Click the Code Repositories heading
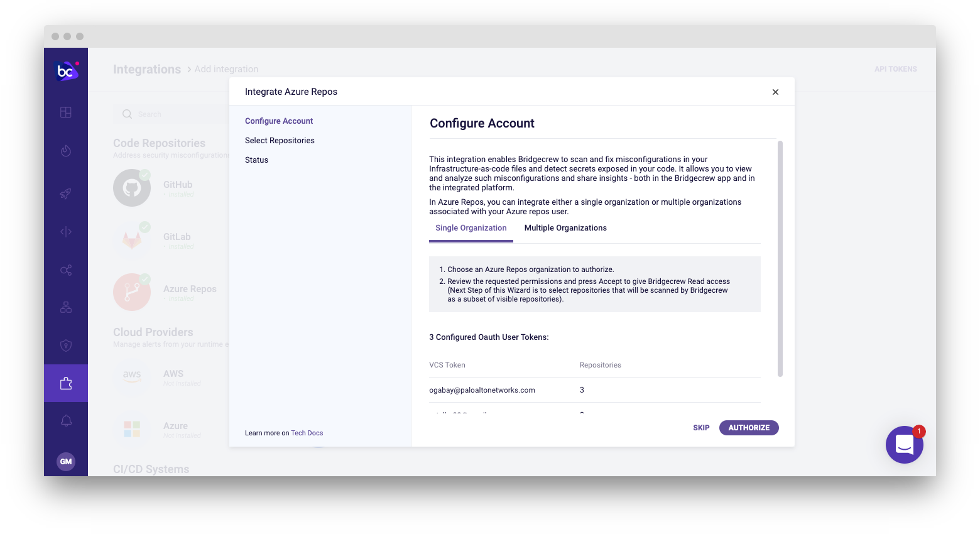The height and width of the screenshot is (539, 980). point(159,143)
